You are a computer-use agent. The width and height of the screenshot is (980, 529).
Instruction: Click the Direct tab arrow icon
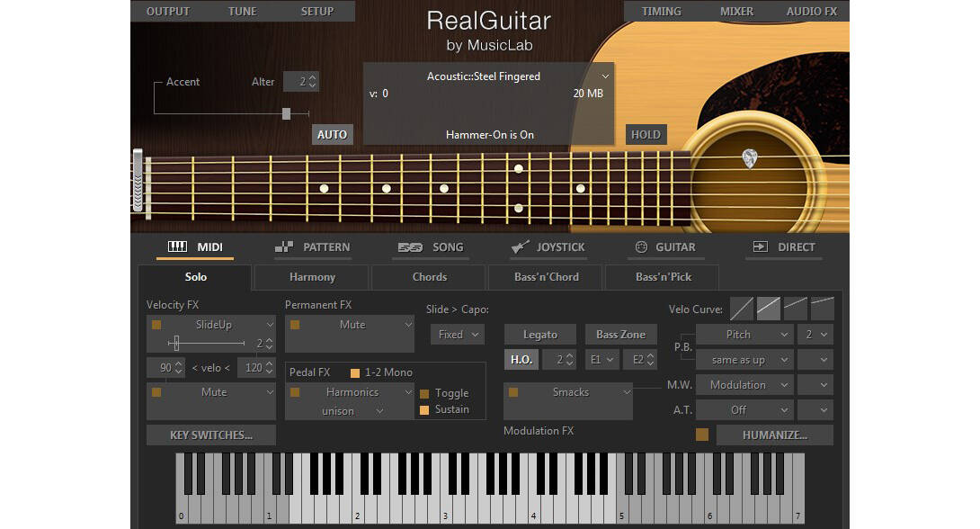pos(760,247)
